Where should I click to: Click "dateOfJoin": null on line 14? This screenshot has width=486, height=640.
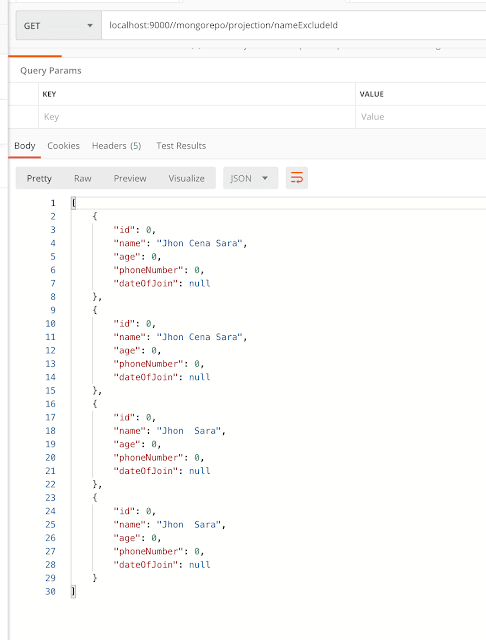[162, 377]
